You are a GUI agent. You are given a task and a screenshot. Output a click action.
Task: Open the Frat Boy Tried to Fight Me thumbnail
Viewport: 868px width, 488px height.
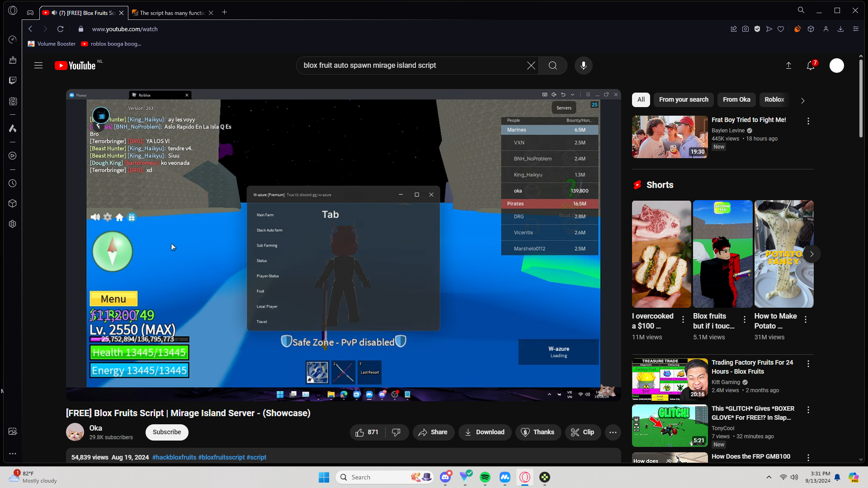pos(670,137)
